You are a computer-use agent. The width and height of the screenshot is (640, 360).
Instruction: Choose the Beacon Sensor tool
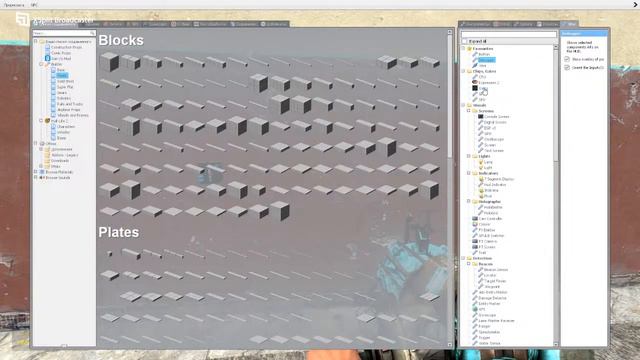point(496,270)
